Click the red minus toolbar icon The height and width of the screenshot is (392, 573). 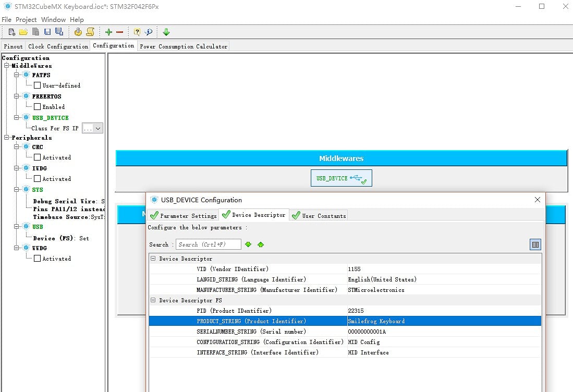coord(119,32)
